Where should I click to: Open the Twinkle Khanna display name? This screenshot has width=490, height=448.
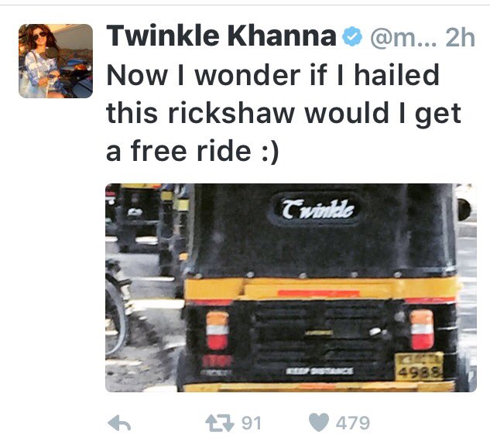click(x=221, y=36)
